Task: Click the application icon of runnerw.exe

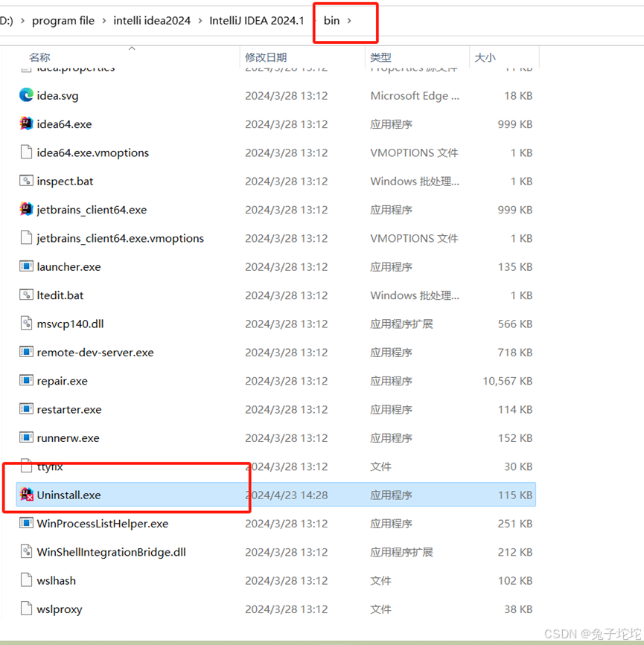Action: 26,437
